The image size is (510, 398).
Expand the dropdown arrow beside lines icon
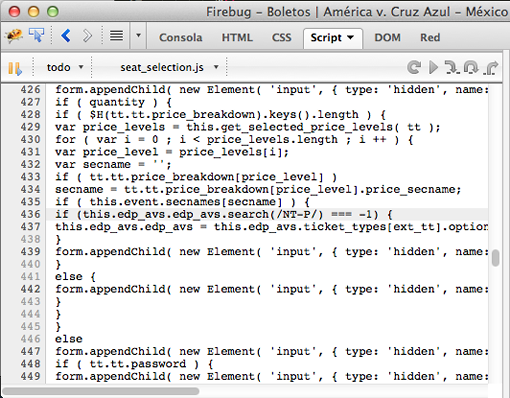click(x=138, y=35)
